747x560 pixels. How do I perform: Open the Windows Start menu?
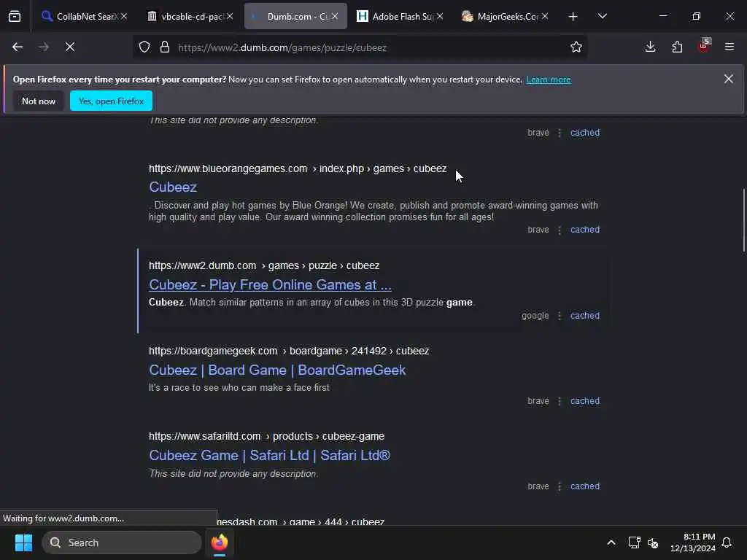click(23, 542)
